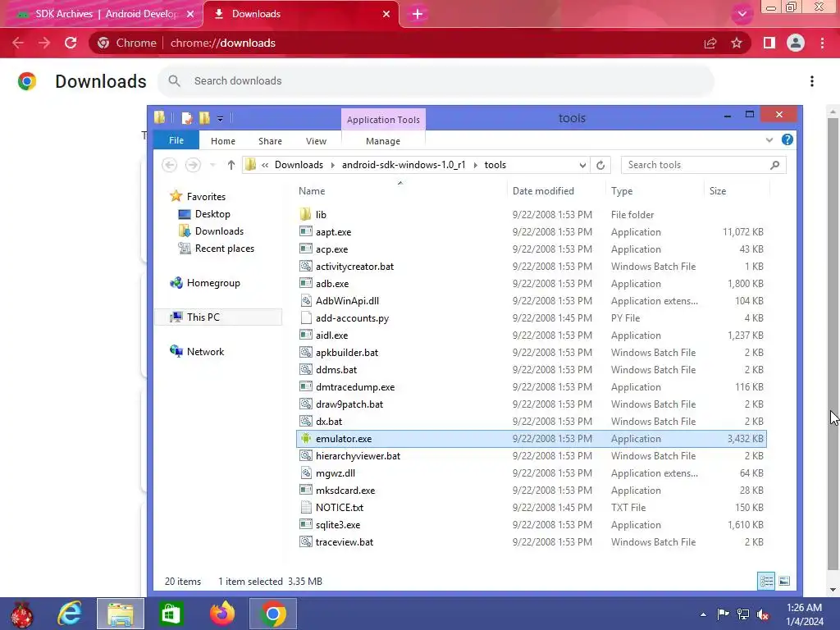Open the recent locations dropdown arrow
Image resolution: width=840 pixels, height=630 pixels.
(x=212, y=165)
